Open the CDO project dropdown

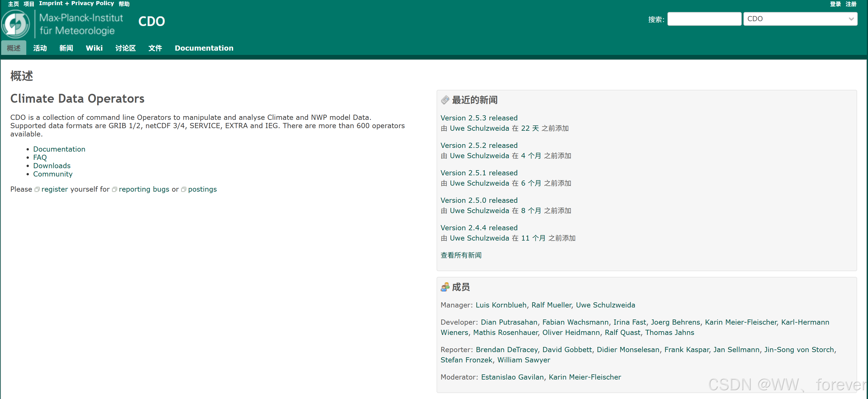pos(800,19)
